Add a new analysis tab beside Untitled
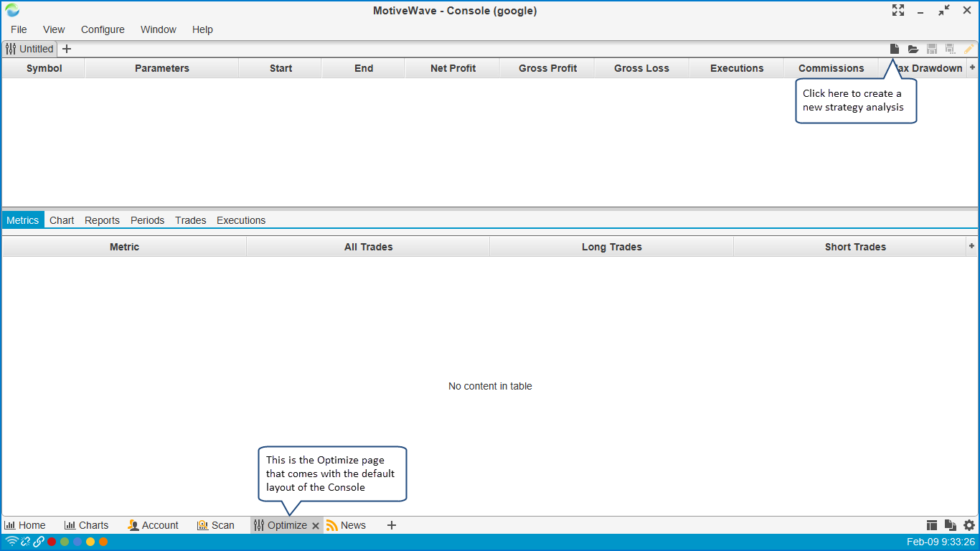980x551 pixels. coord(67,49)
